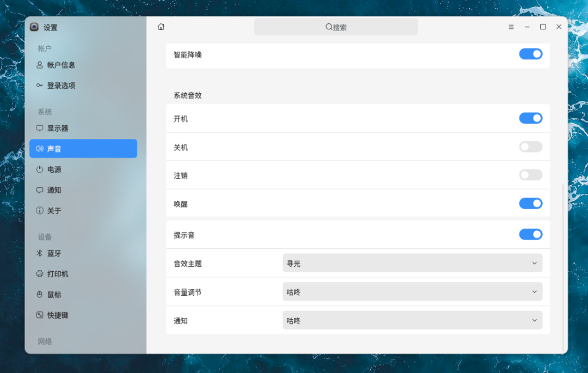
Task: Click the home icon in header
Action: [x=161, y=27]
